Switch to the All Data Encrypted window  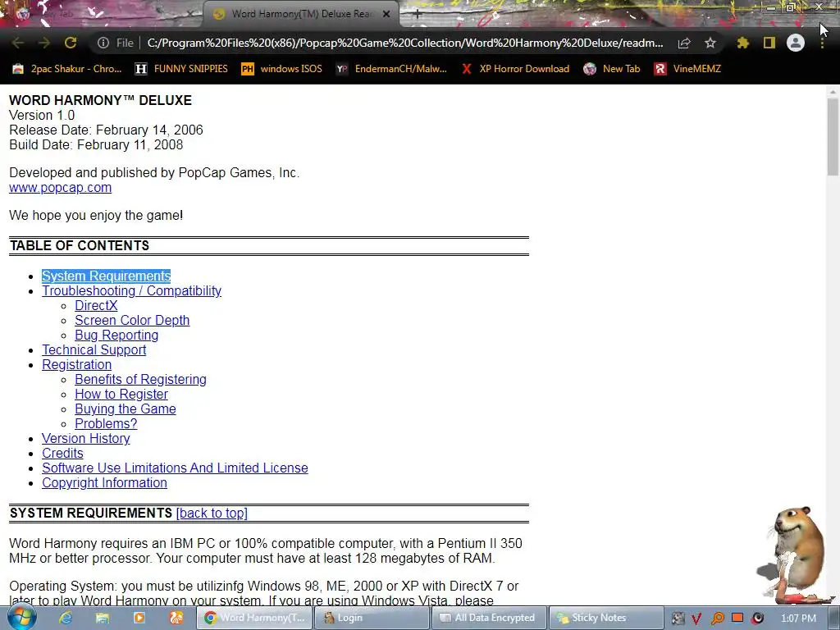[489, 618]
